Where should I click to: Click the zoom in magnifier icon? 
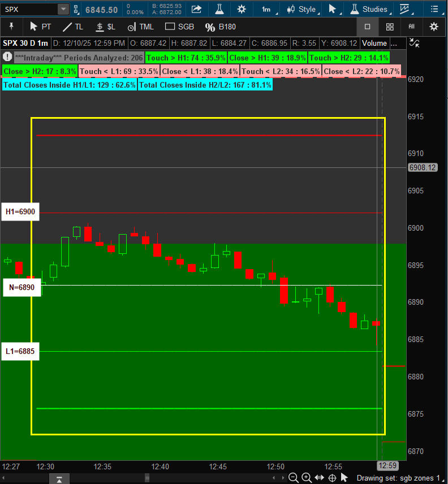point(306,478)
